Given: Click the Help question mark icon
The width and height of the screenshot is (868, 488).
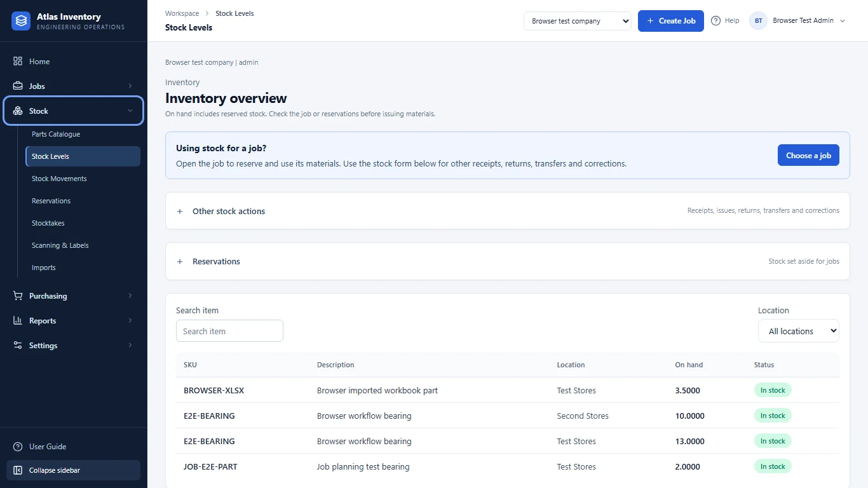Looking at the screenshot, I should pyautogui.click(x=716, y=21).
